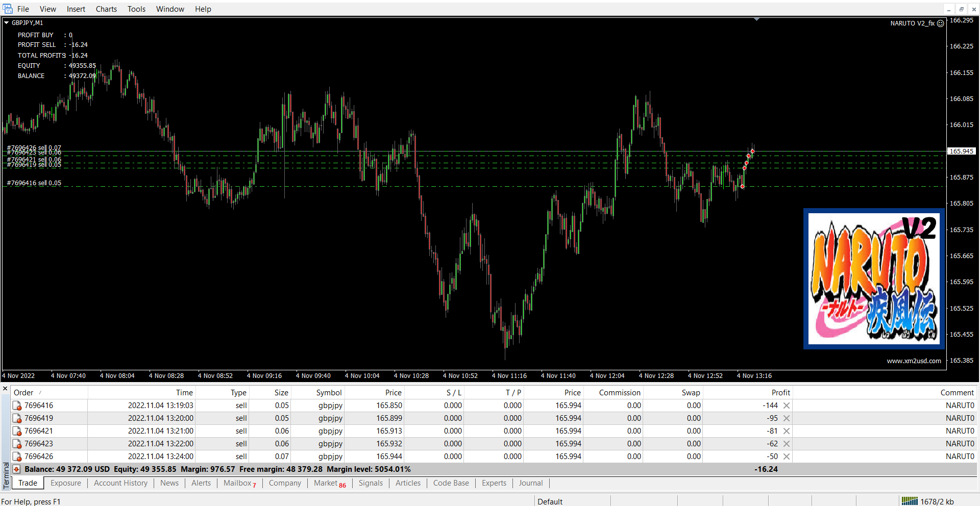Click the NARUTO V2_fx expert smiley icon

pos(941,23)
